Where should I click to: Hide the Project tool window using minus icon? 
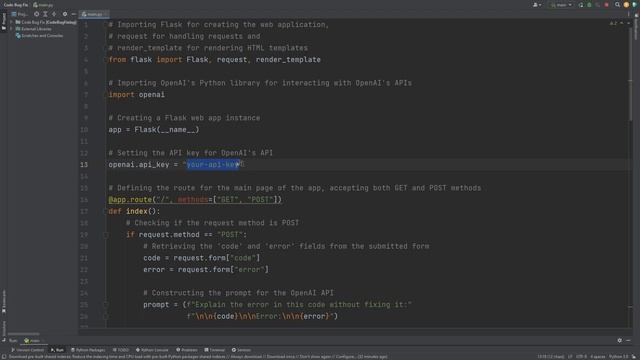tap(73, 14)
